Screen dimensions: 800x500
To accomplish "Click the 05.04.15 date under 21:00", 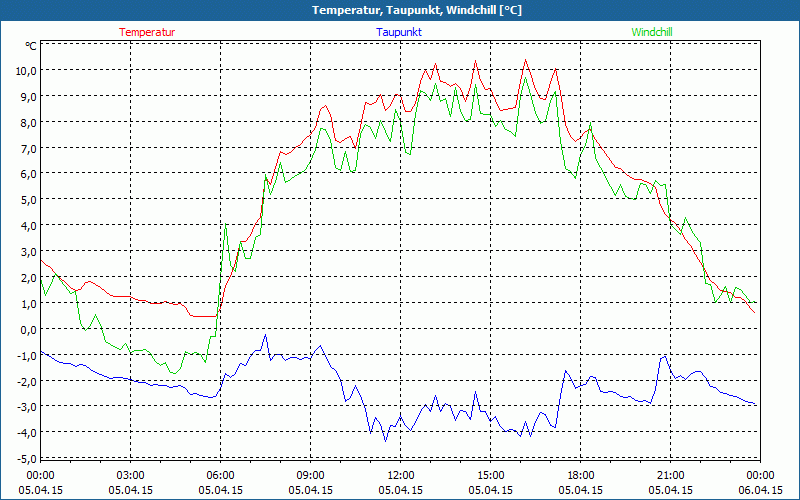I will (670, 490).
